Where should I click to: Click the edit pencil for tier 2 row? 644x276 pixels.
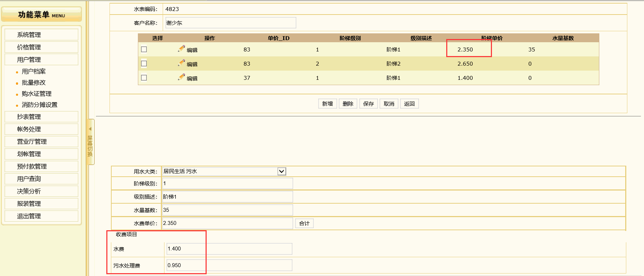pyautogui.click(x=182, y=63)
